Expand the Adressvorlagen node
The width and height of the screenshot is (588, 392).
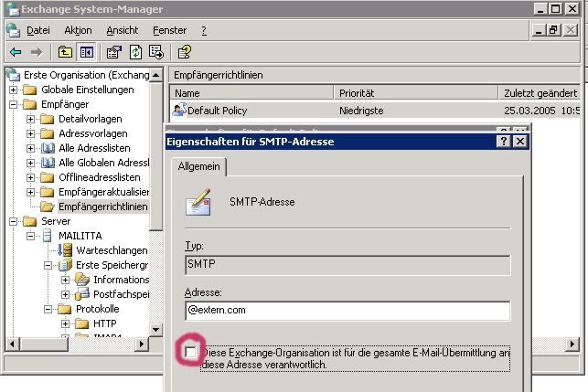coord(31,133)
